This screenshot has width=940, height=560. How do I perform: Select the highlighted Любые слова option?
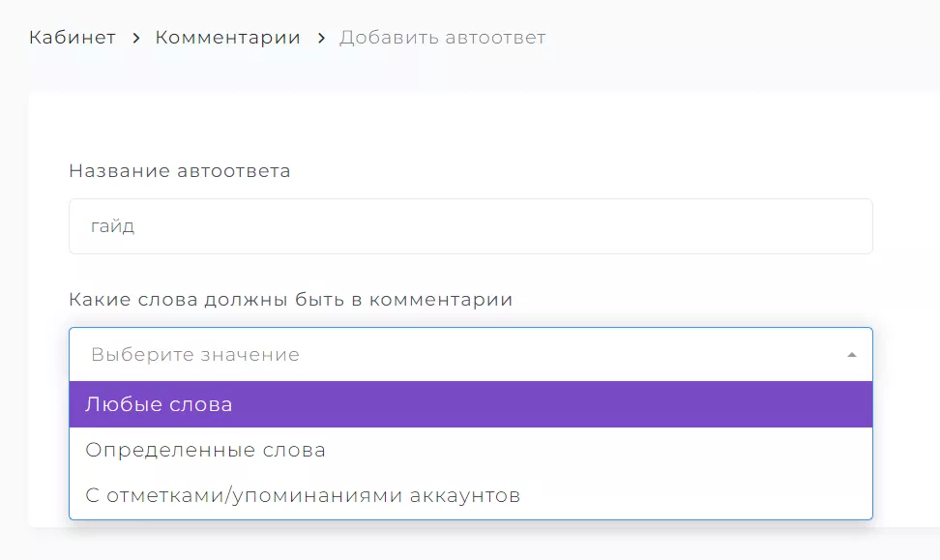click(x=471, y=404)
